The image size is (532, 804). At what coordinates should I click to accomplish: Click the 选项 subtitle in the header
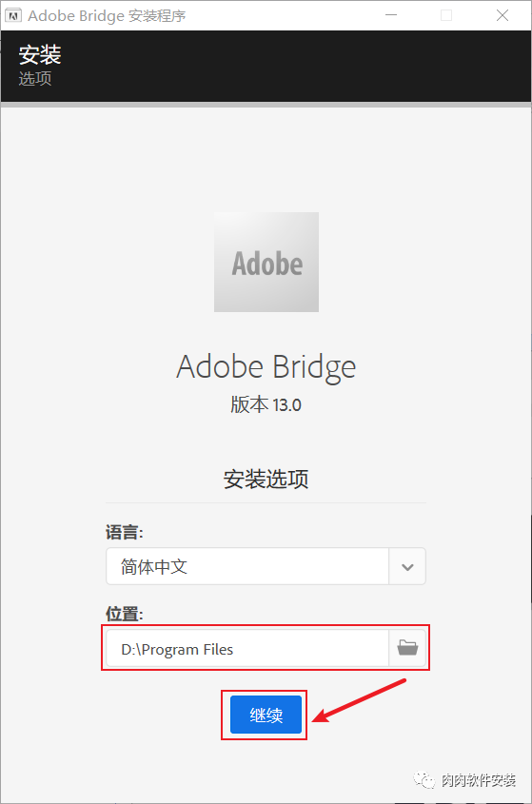35,78
